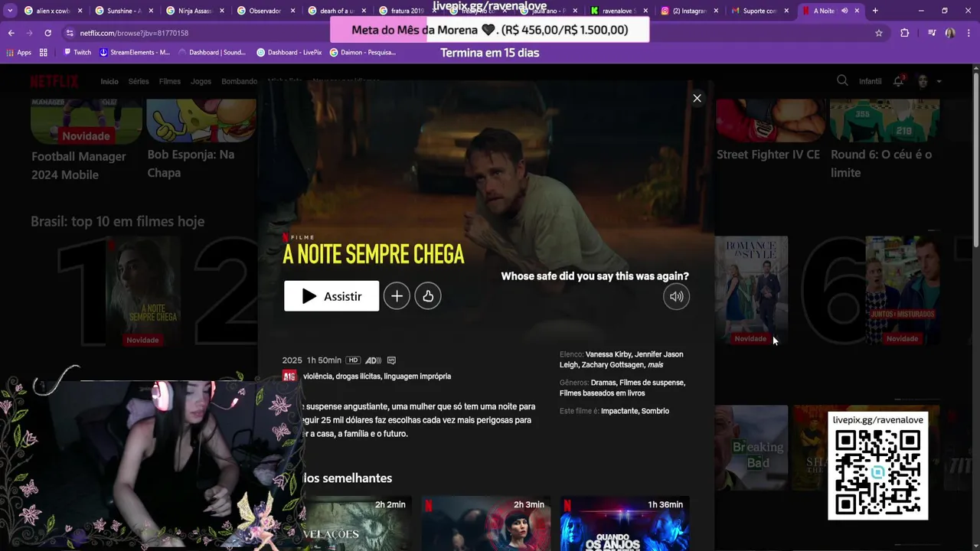This screenshot has height=551, width=980.
Task: Switch to the ravenalove Kick tab
Action: click(x=619, y=11)
